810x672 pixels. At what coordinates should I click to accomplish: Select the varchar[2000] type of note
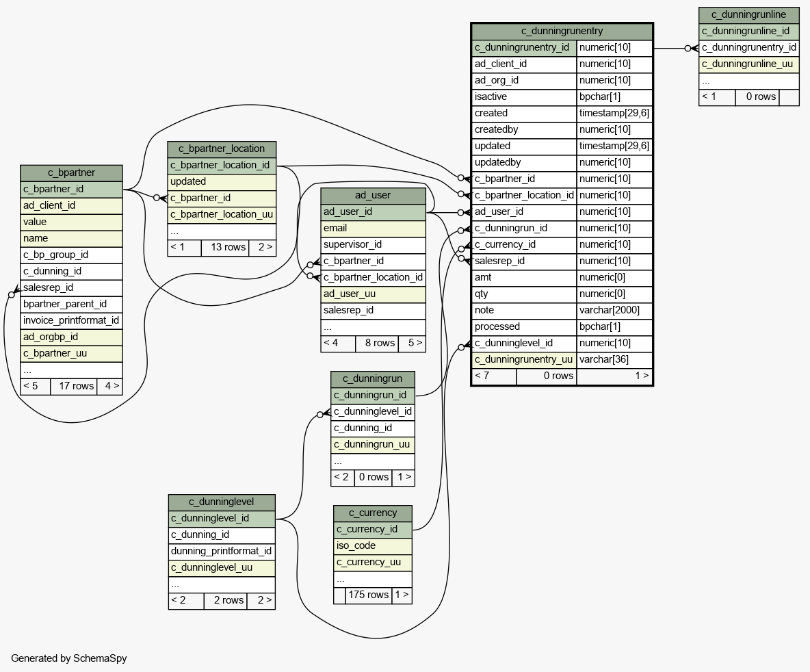[614, 310]
